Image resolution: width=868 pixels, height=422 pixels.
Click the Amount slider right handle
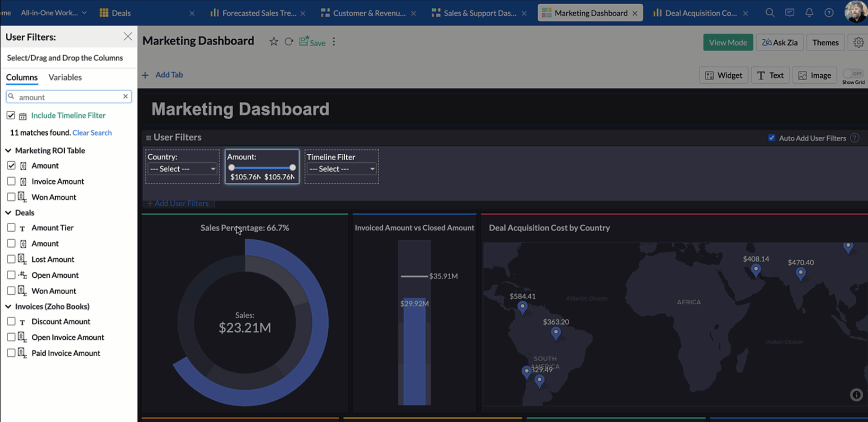tap(293, 168)
